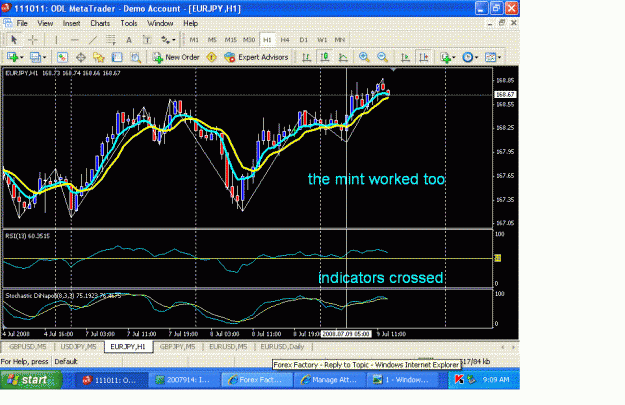Open Forex Fact... taskbar item
This screenshot has width=625, height=405.
[257, 380]
